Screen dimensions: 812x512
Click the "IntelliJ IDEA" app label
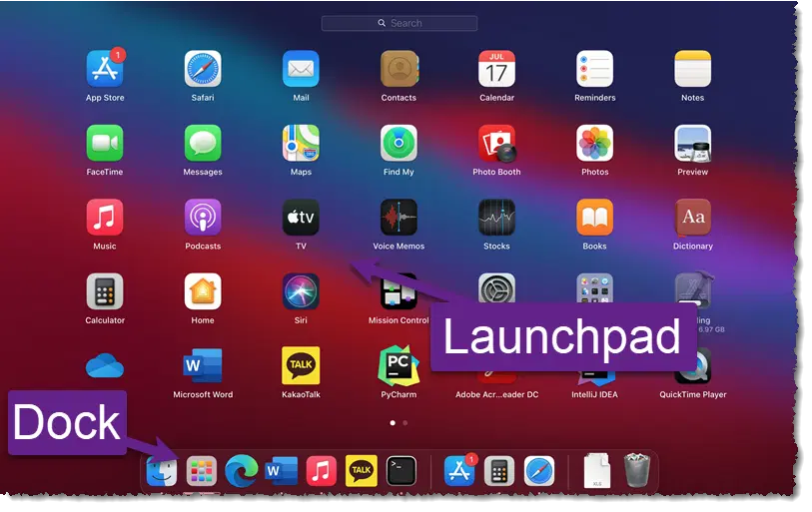click(x=594, y=394)
